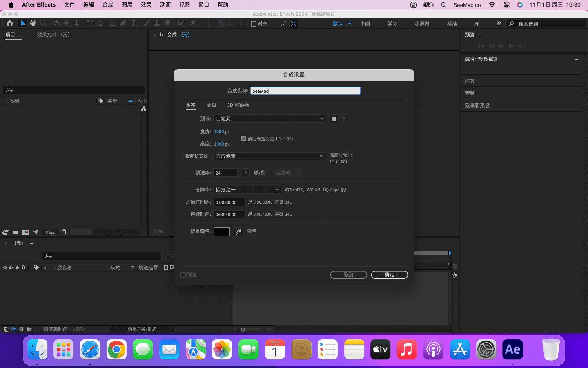Click the 确定 button
The height and width of the screenshot is (368, 588).
click(390, 275)
